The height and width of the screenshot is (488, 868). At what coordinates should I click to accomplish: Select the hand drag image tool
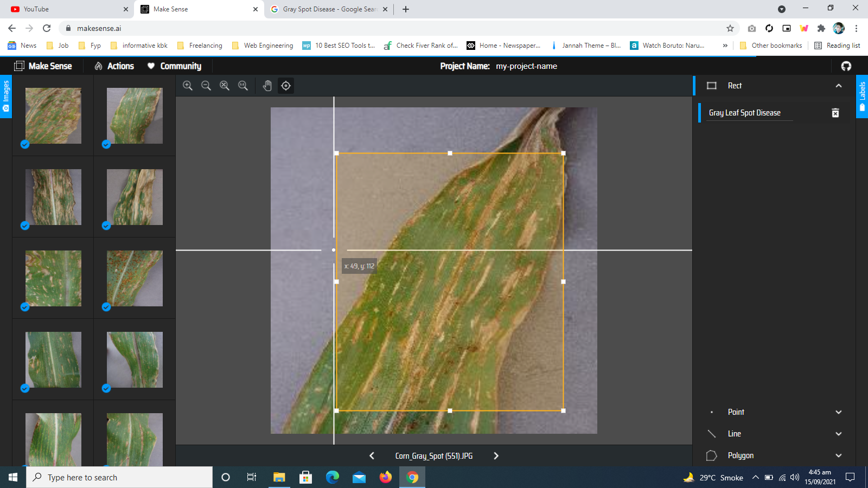[267, 86]
